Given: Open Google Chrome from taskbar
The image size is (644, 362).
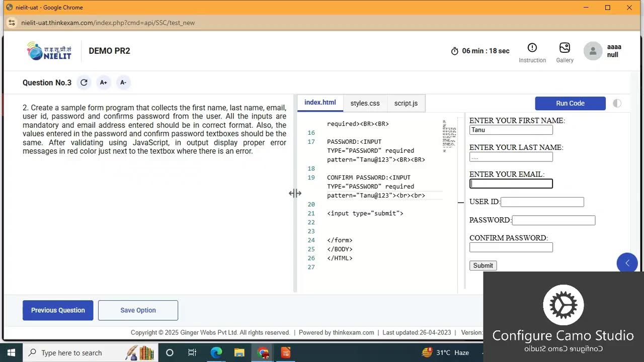Looking at the screenshot, I should point(263,352).
